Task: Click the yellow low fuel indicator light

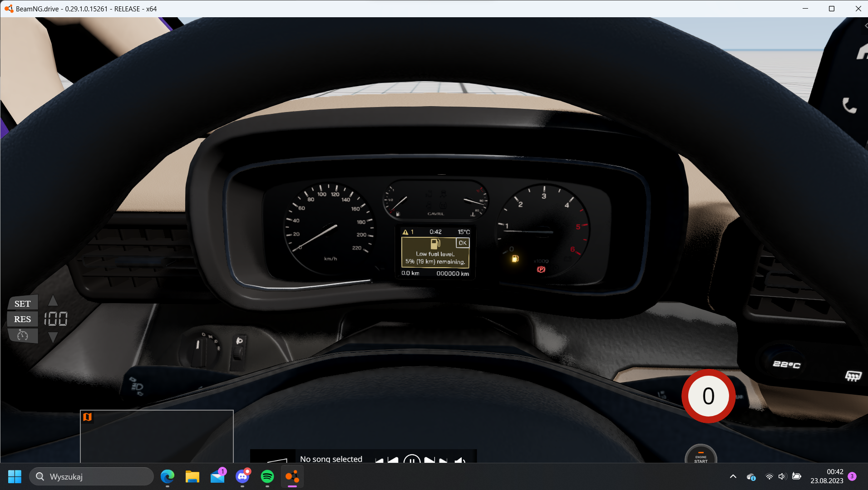Action: pos(515,259)
